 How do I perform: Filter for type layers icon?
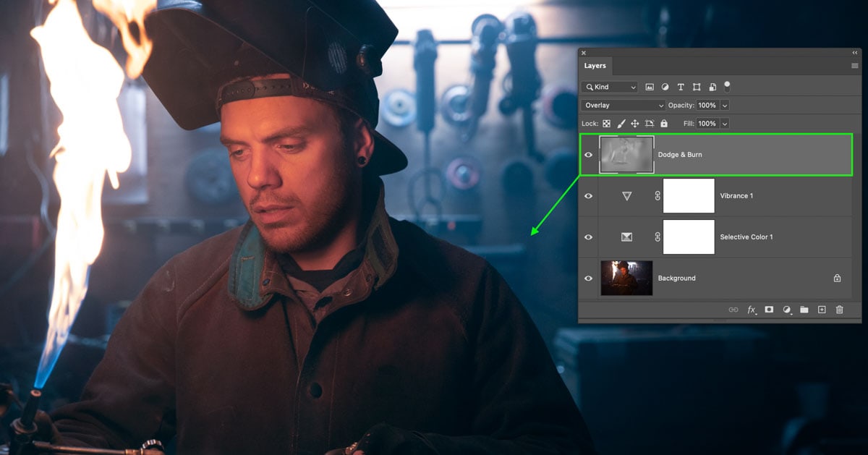[x=681, y=87]
